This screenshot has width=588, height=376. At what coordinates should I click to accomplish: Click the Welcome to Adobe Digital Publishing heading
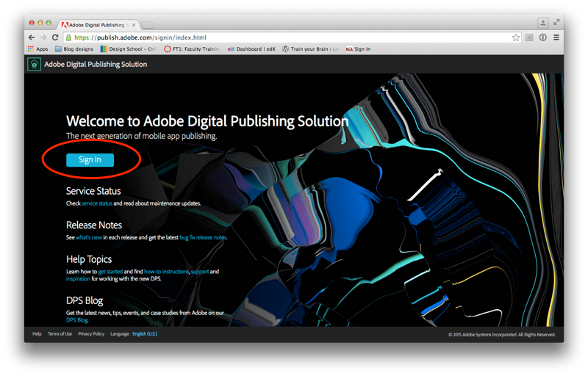(207, 121)
